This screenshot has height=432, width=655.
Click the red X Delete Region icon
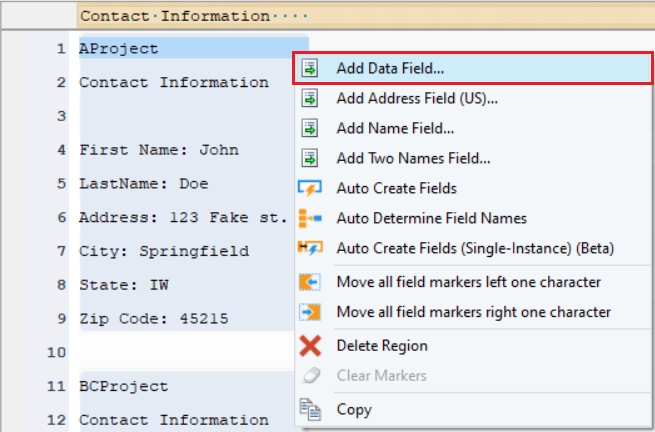pyautogui.click(x=310, y=346)
